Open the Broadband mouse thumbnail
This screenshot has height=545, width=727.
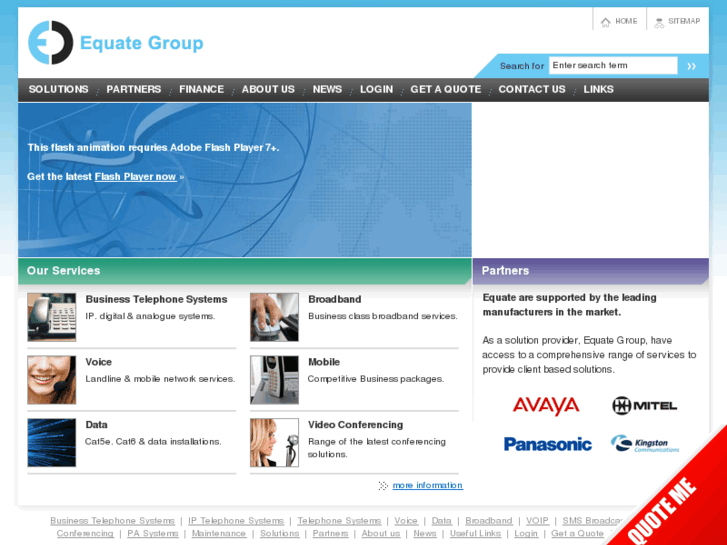(274, 317)
